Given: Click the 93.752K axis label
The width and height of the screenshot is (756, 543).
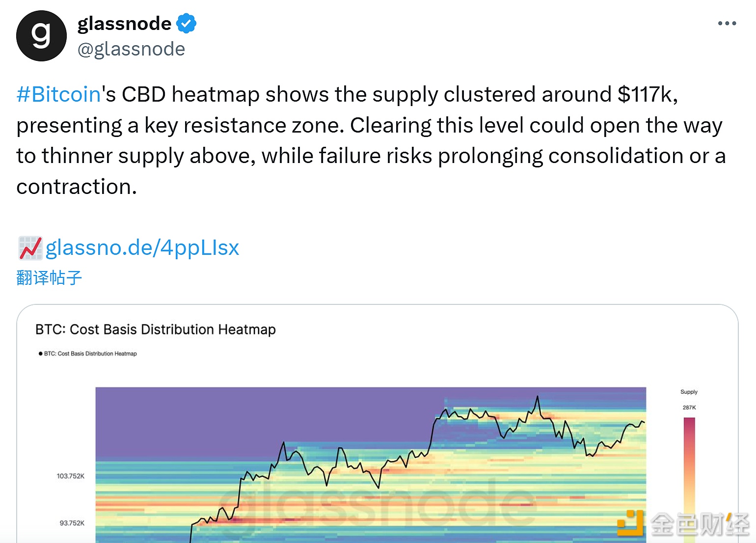Looking at the screenshot, I should pos(72,523).
